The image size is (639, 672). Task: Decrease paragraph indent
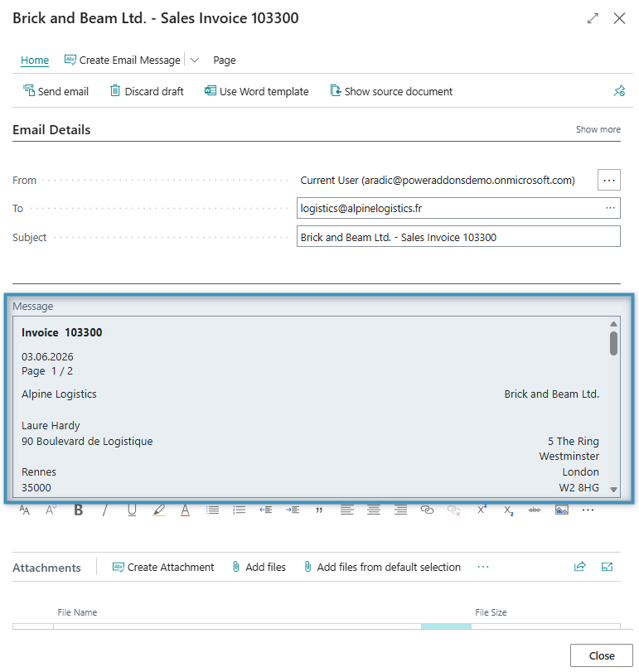point(266,510)
